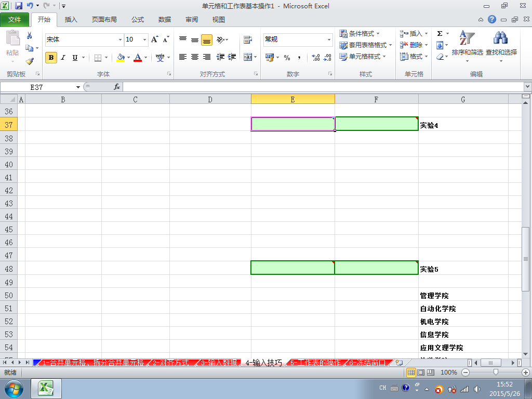
Task: Open number format dropdown 常规
Action: point(329,39)
